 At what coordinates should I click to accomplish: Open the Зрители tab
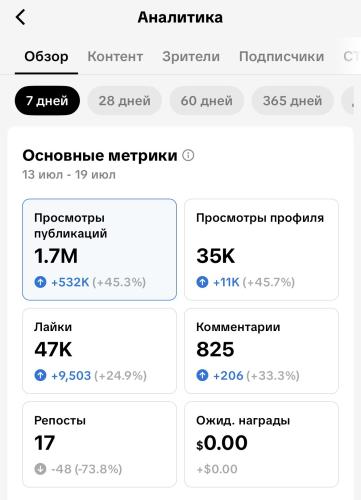point(191,56)
